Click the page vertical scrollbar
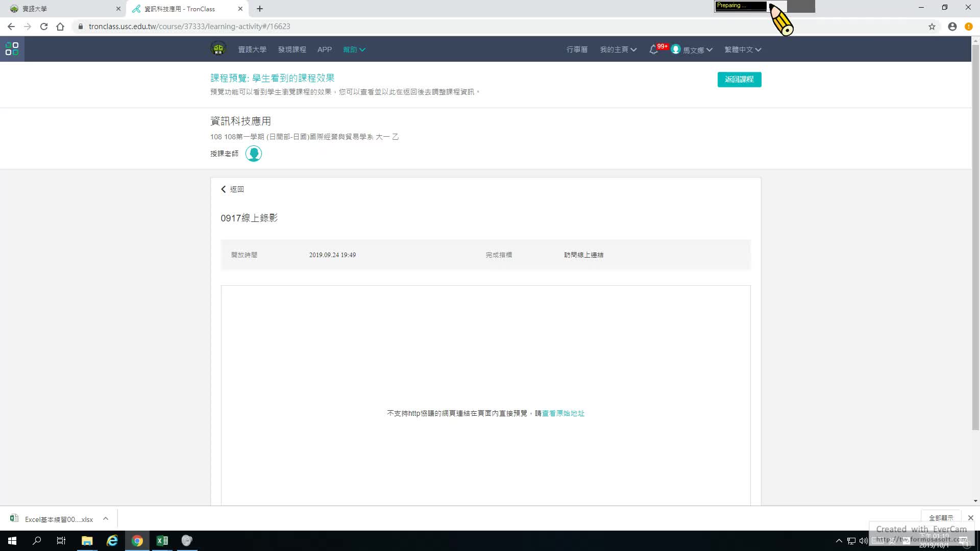The height and width of the screenshot is (551, 980). (x=975, y=237)
